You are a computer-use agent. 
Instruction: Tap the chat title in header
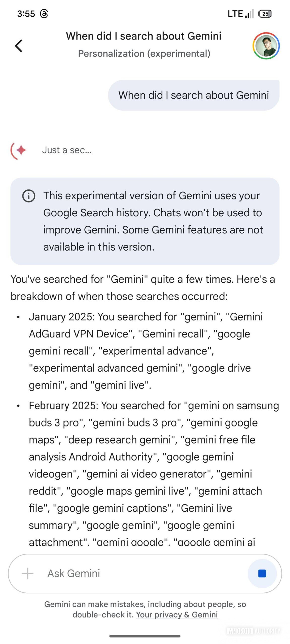point(144,36)
